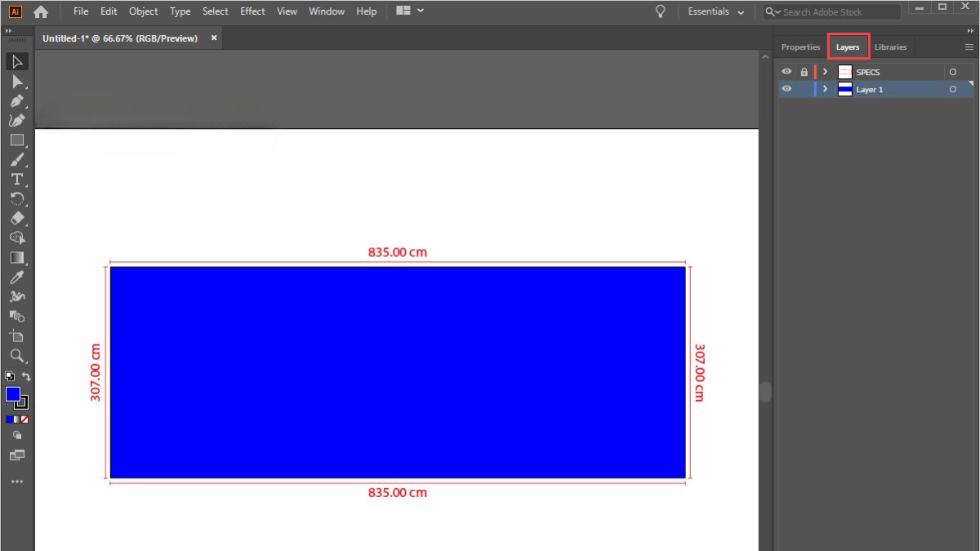Click the Illustrator Ai logo icon
Viewport: 980px width, 551px height.
pyautogui.click(x=14, y=11)
